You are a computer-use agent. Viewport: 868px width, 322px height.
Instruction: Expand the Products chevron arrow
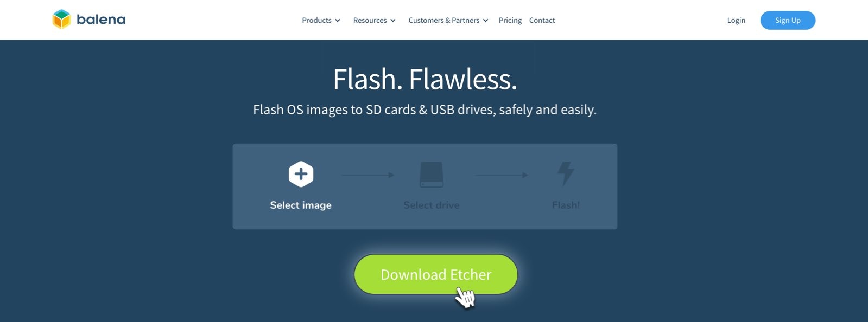click(x=338, y=21)
